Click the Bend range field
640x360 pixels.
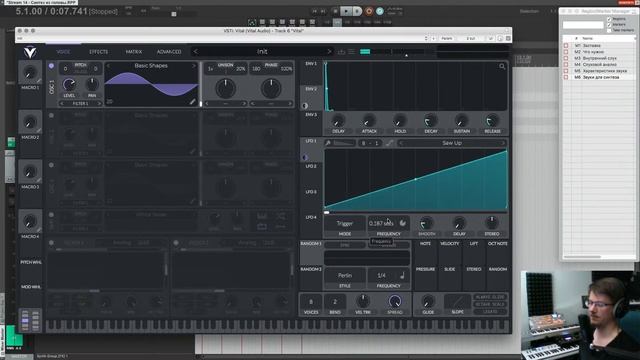tap(335, 302)
